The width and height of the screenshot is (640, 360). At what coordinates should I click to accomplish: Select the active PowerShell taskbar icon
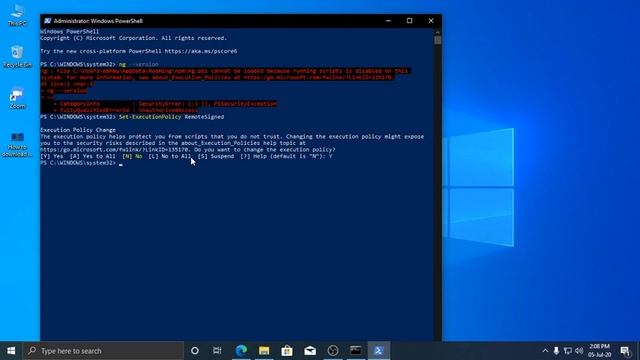pyautogui.click(x=379, y=351)
